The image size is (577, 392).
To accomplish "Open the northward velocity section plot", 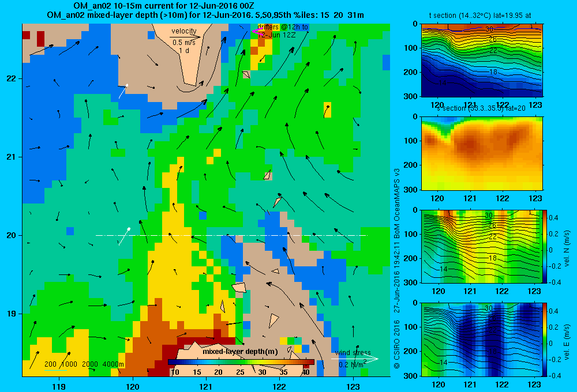I will (482, 246).
